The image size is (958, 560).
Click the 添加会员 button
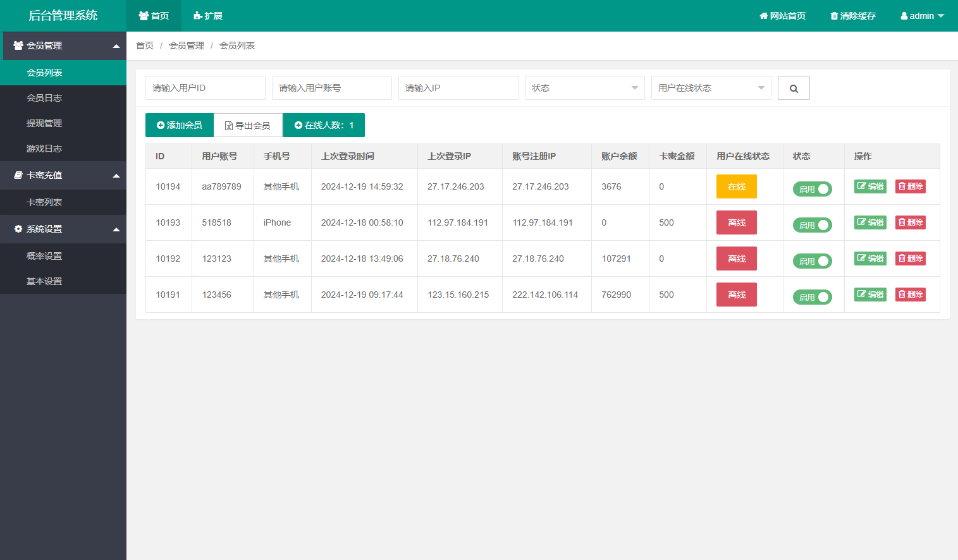[180, 126]
